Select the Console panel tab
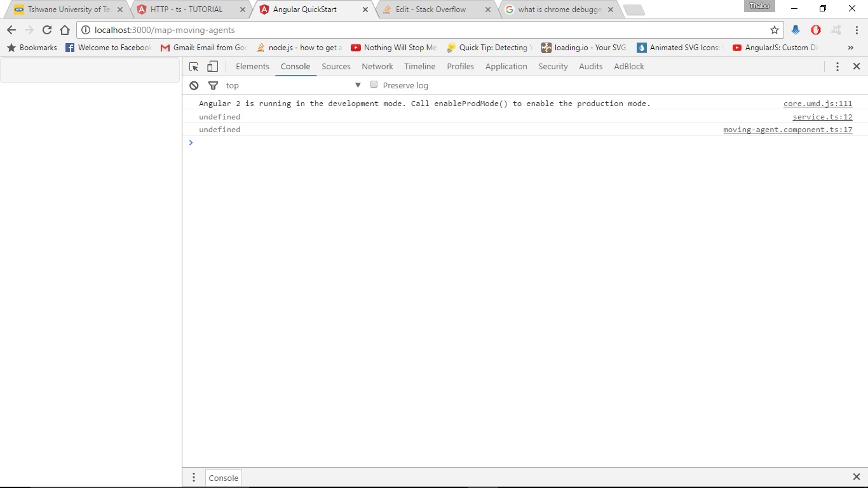 pyautogui.click(x=295, y=67)
